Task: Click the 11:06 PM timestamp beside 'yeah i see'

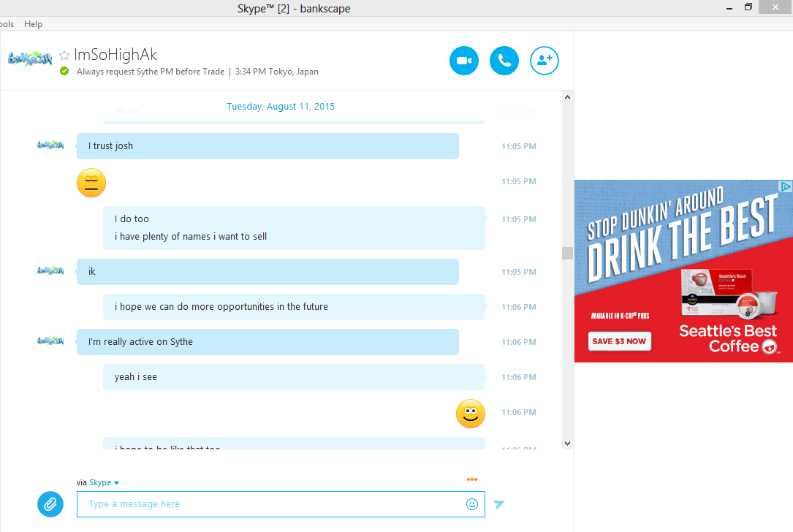Action: (x=519, y=377)
